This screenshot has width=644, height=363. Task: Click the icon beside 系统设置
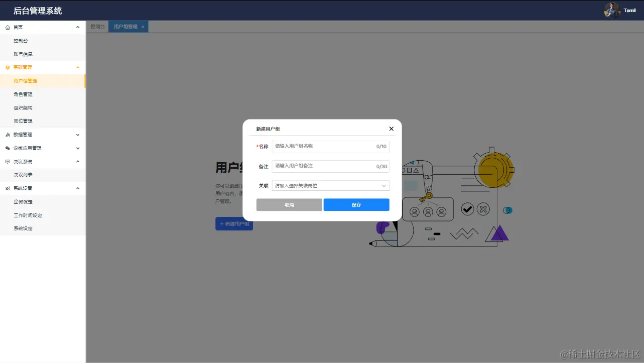click(8, 188)
